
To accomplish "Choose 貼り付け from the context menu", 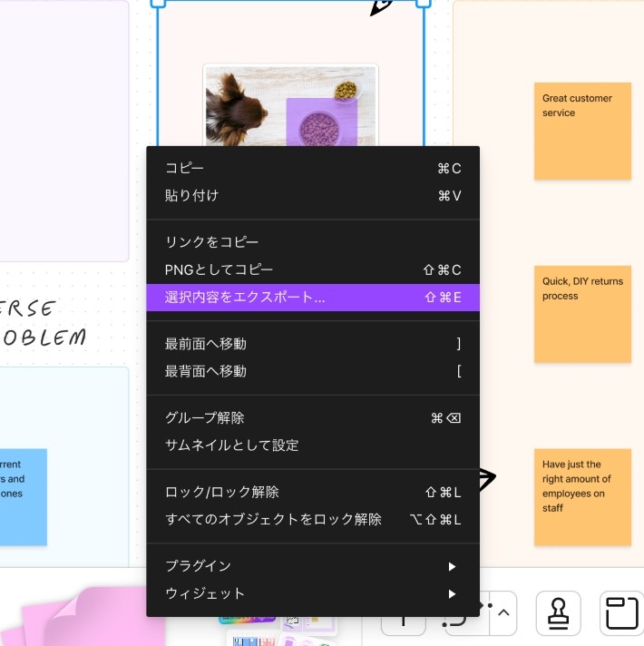I will [313, 195].
